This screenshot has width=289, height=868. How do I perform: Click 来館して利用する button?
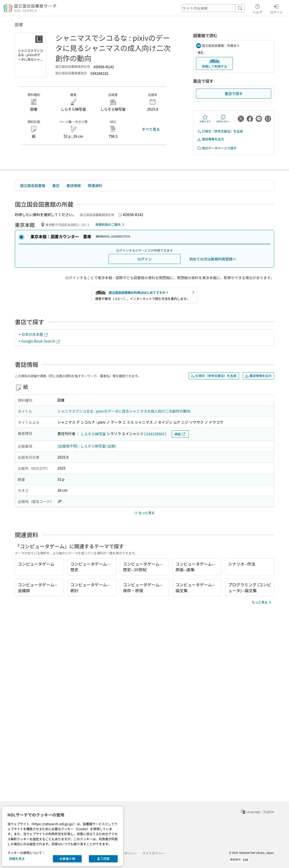click(x=214, y=63)
